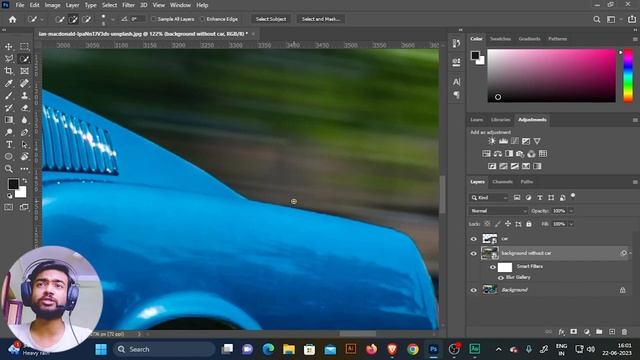Select the Rectangular Marquee tool
This screenshot has width=640, height=360.
[24, 47]
